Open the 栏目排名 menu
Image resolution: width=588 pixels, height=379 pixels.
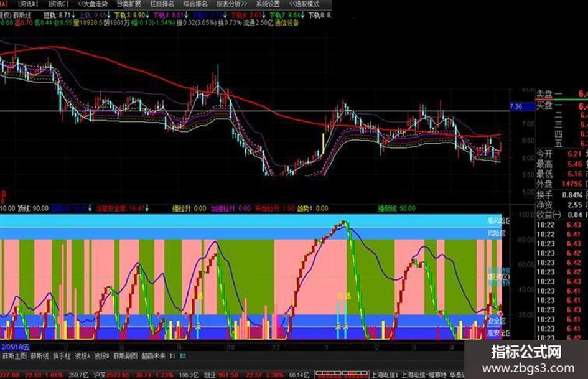coord(162,4)
